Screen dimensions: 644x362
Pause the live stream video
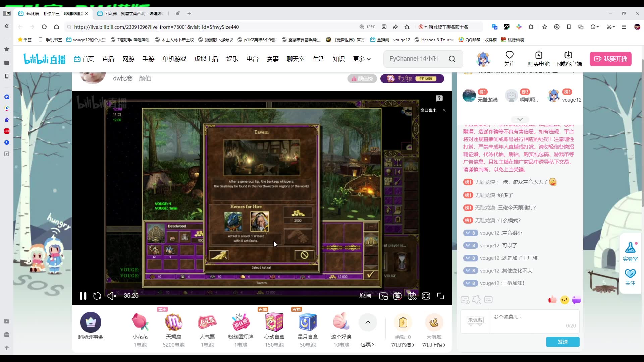point(83,296)
